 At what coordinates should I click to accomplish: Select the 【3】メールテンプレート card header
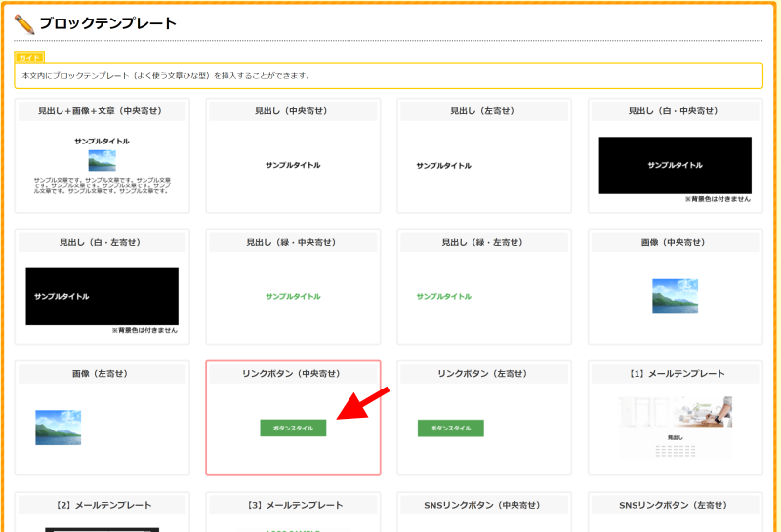coord(293,505)
